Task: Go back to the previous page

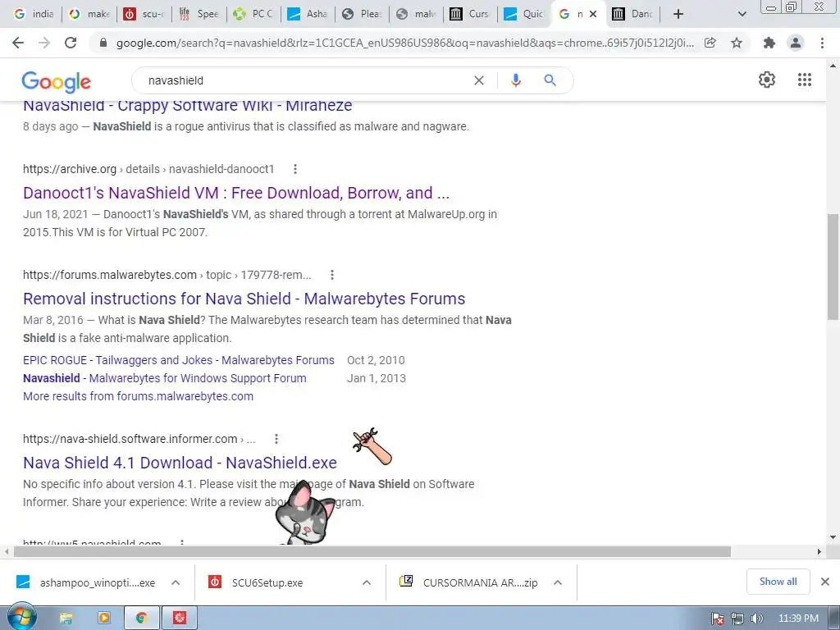Action: pos(18,43)
